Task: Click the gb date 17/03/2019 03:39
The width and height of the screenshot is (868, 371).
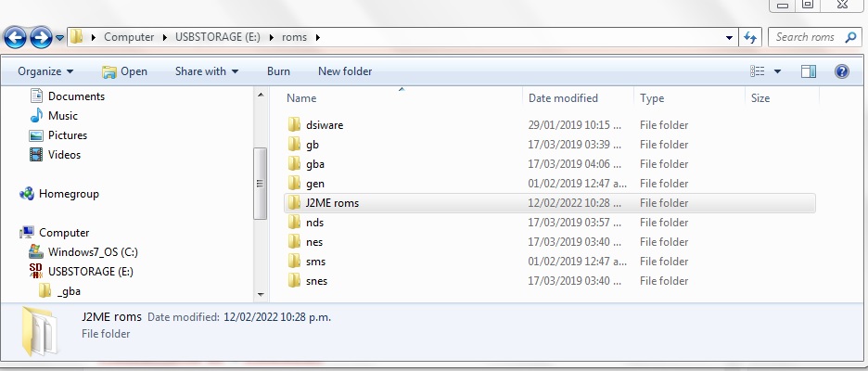Action: [577, 145]
